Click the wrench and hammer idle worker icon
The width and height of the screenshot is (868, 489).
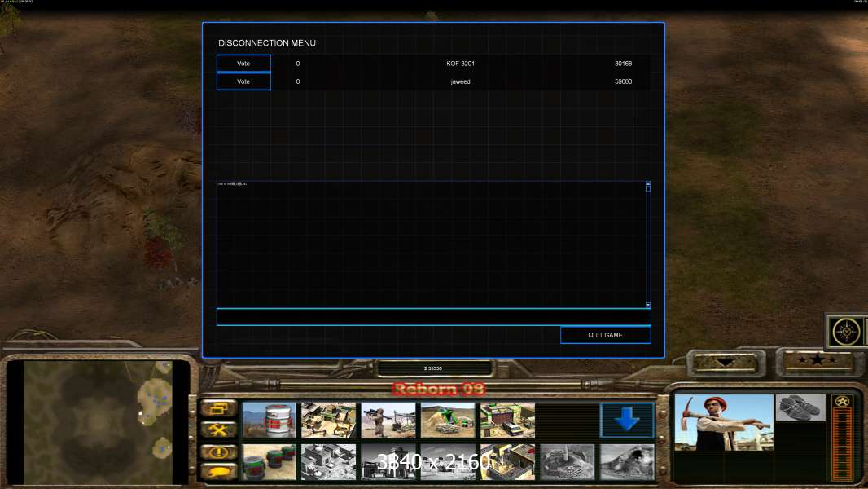[x=219, y=430]
